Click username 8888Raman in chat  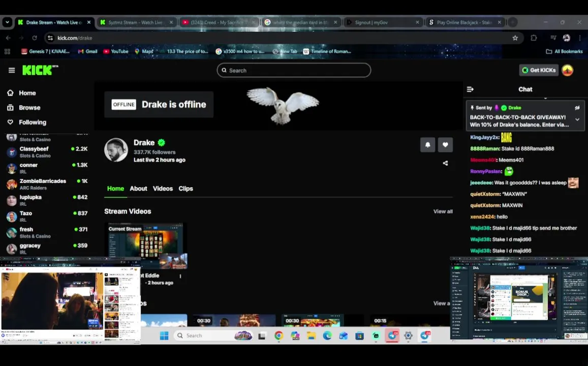485,149
